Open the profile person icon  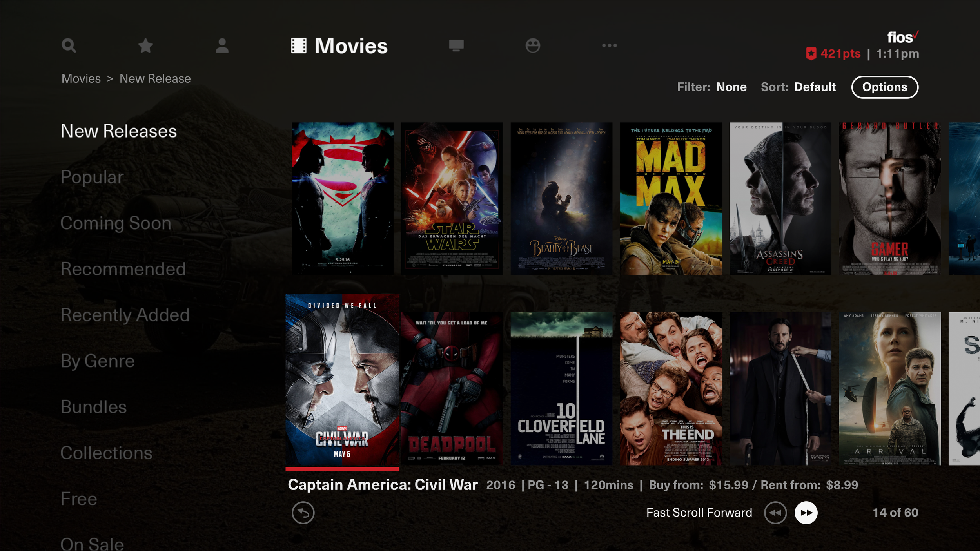coord(222,46)
